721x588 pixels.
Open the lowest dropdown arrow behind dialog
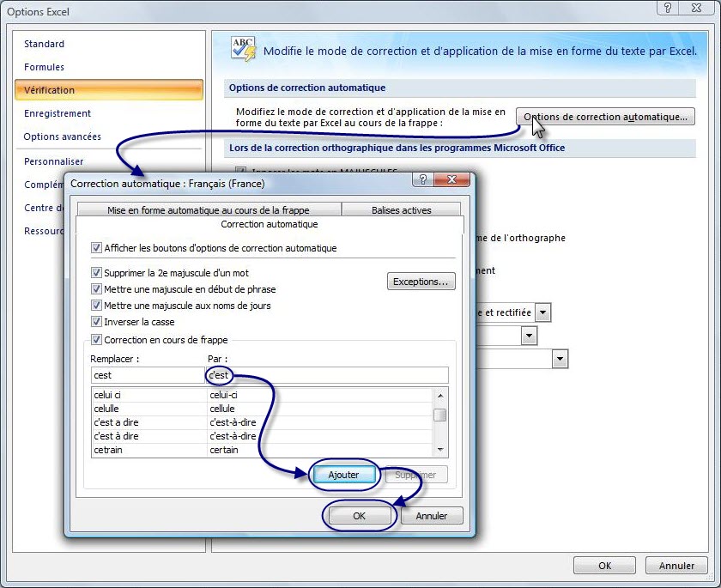(560, 358)
